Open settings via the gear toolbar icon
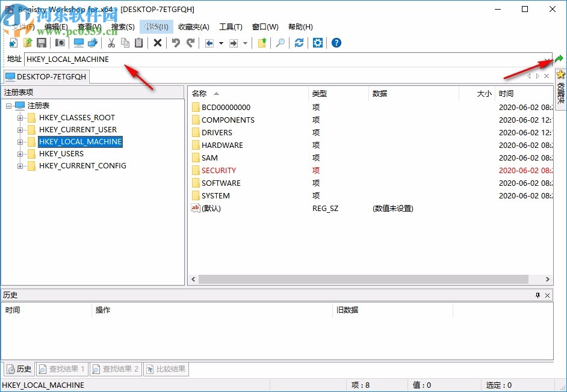The width and height of the screenshot is (567, 392). (x=318, y=43)
